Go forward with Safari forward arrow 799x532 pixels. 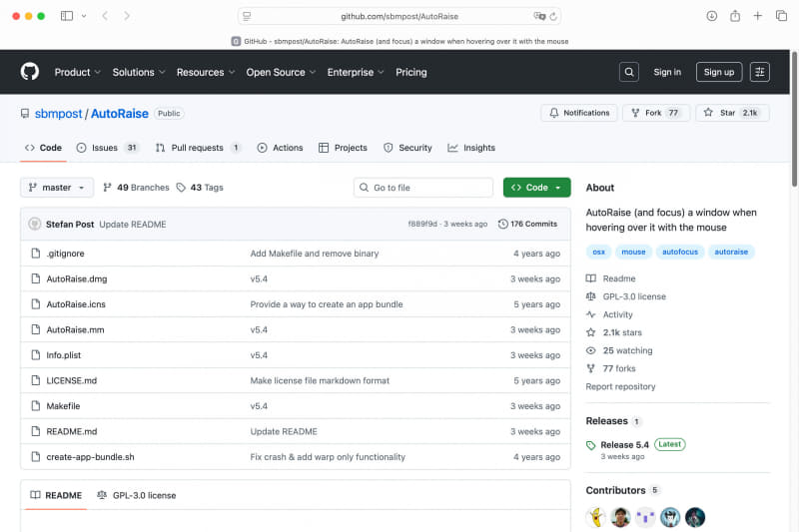(127, 16)
